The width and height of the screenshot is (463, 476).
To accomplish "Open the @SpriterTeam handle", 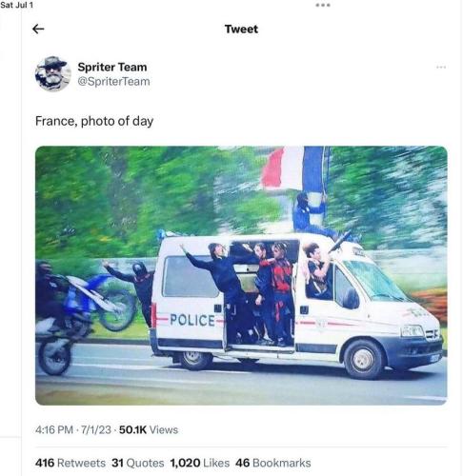I will pyautogui.click(x=113, y=82).
